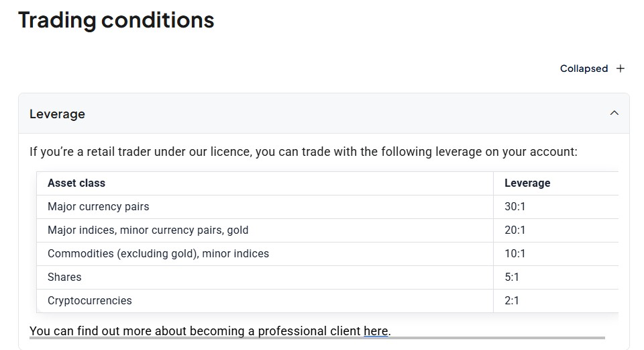Select the Cryptocurrencies row
644x350 pixels.
tap(327, 301)
